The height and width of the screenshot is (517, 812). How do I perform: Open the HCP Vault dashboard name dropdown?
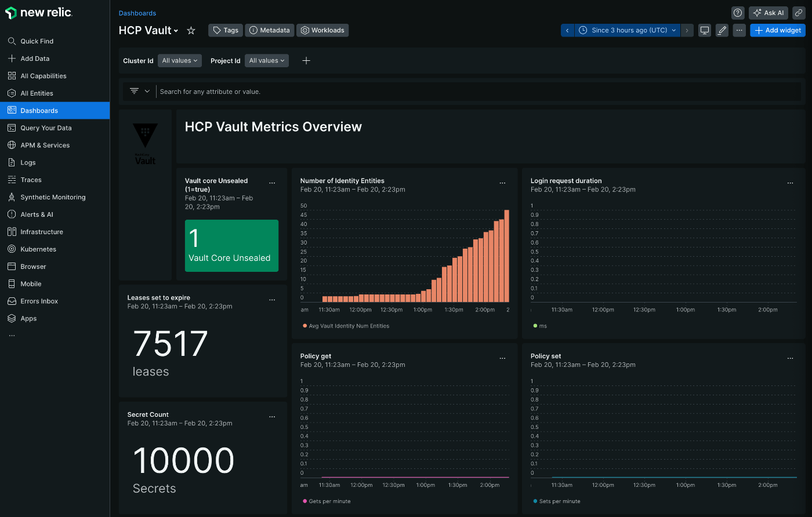click(x=148, y=31)
